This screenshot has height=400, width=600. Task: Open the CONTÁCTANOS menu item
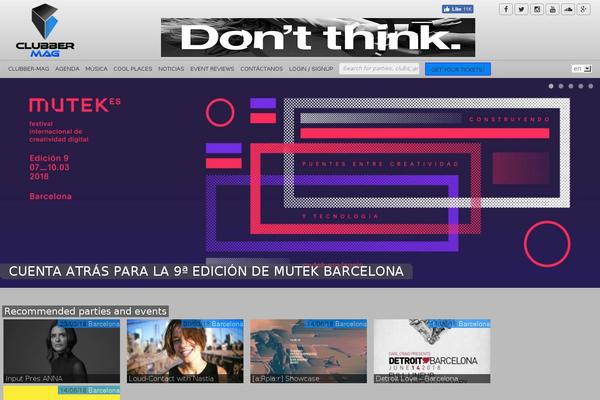(261, 69)
